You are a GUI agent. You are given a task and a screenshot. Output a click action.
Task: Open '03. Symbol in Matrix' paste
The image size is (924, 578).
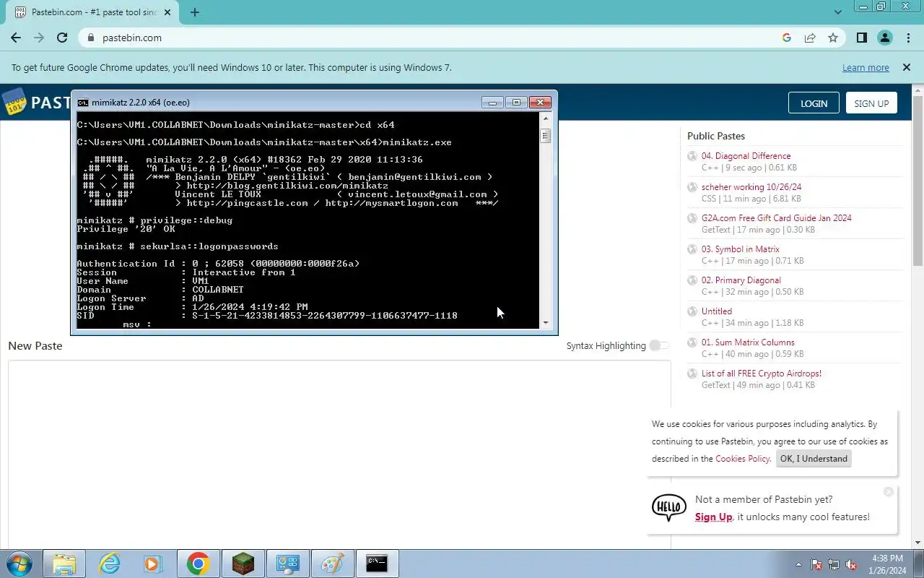(741, 249)
